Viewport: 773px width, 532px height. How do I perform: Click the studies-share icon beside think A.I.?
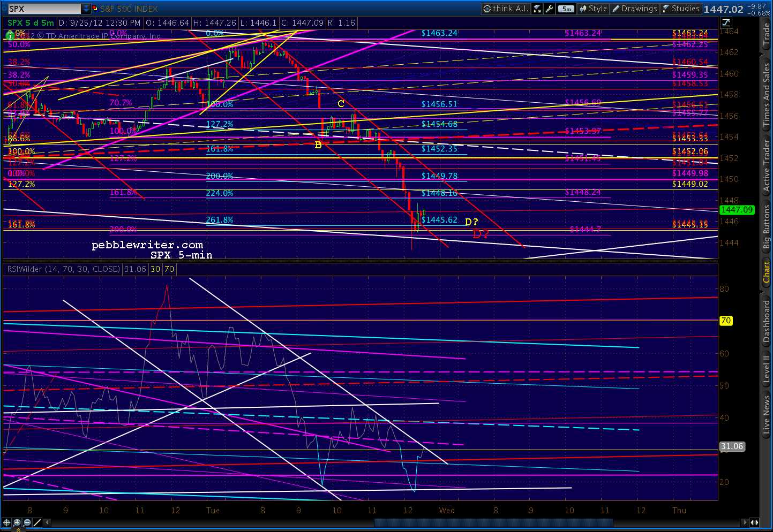point(537,9)
